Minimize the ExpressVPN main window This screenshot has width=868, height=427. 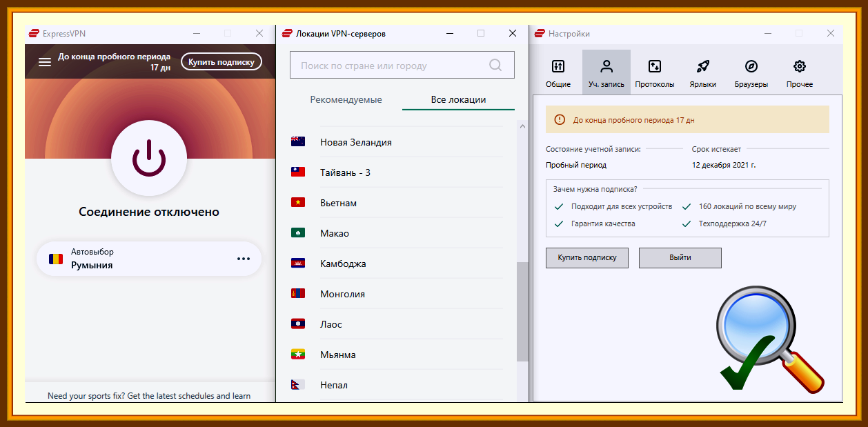tap(197, 33)
